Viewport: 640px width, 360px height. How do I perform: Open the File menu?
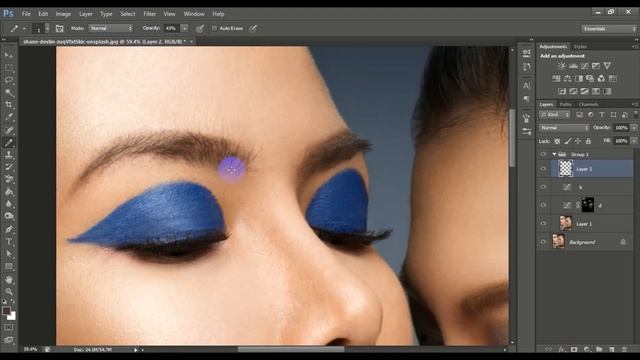26,14
